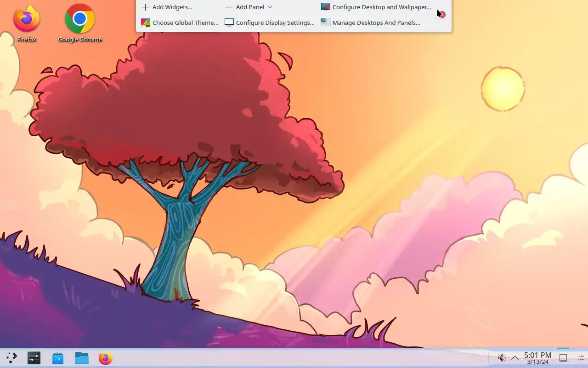588x368 pixels.
Task: Open Configure Desktop and Wallpaper
Action: tap(376, 7)
